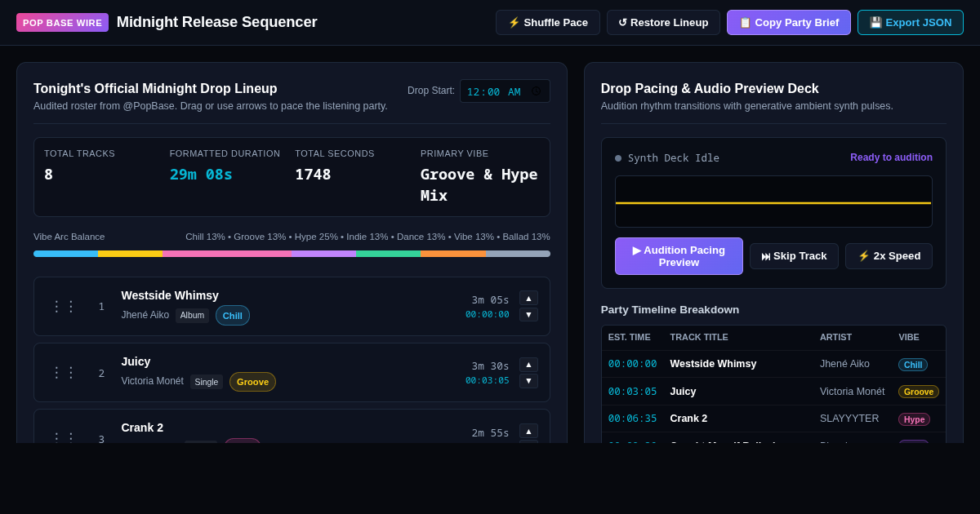Copy the party brief
Image resolution: width=980 pixels, height=514 pixels.
click(x=789, y=23)
